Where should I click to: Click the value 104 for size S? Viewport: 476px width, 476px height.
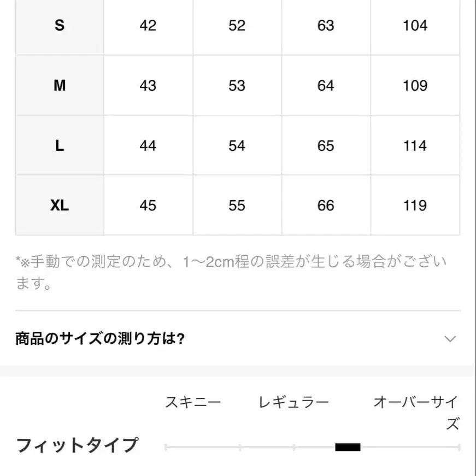(x=415, y=26)
